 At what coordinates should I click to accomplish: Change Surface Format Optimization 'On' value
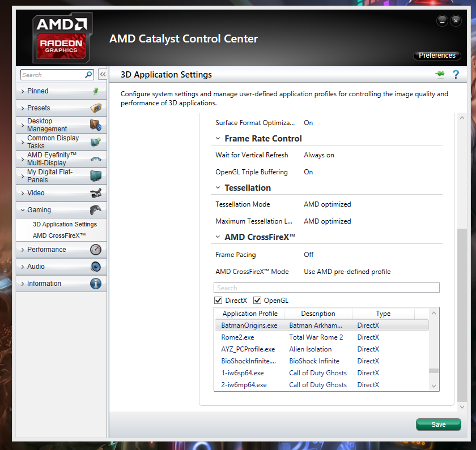[308, 122]
